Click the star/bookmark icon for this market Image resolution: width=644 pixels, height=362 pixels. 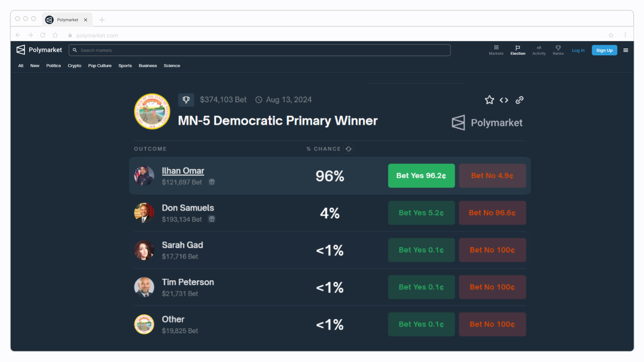click(x=489, y=100)
